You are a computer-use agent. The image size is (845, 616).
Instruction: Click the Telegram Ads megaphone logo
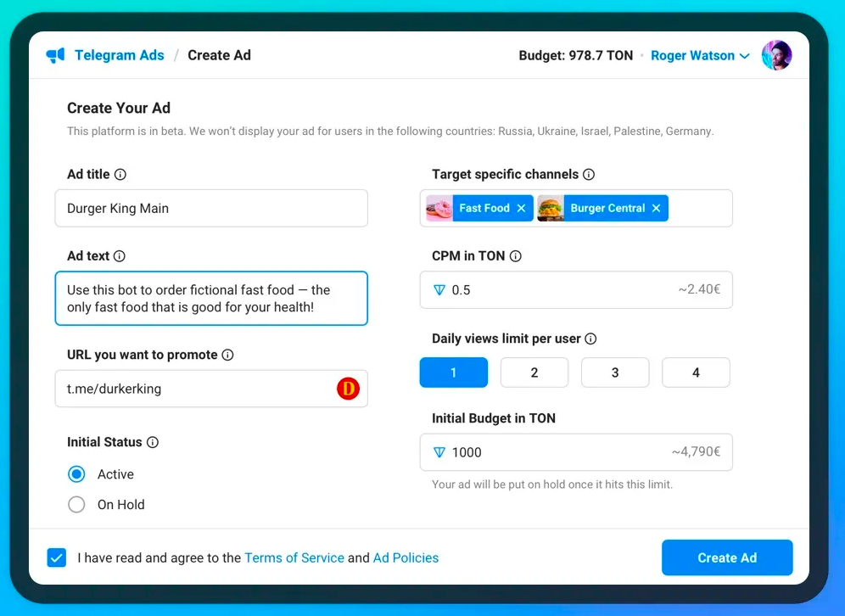pos(55,55)
